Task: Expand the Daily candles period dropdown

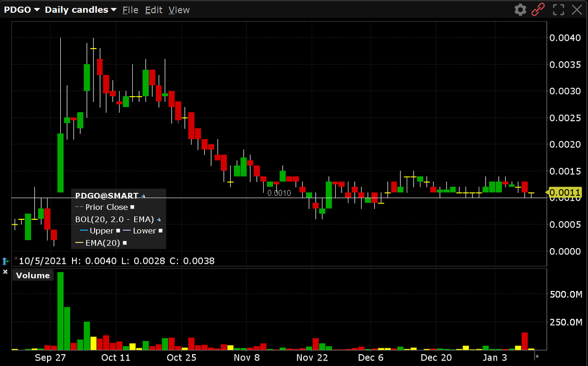Action: pyautogui.click(x=81, y=10)
